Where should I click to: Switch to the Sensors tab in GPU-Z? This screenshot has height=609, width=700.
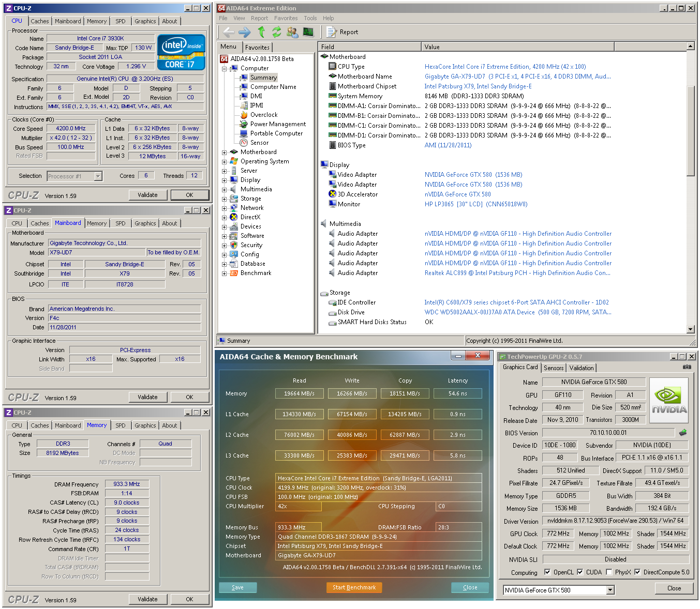pos(554,368)
